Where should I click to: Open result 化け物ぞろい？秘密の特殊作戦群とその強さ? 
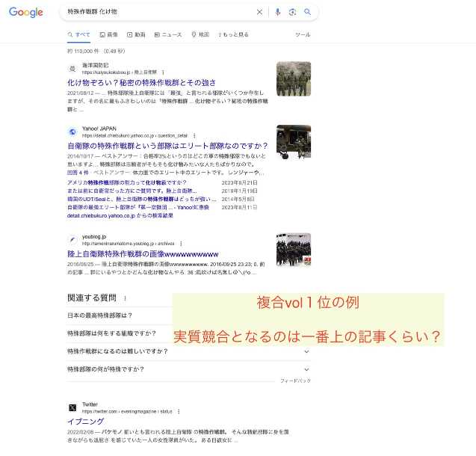point(141,82)
